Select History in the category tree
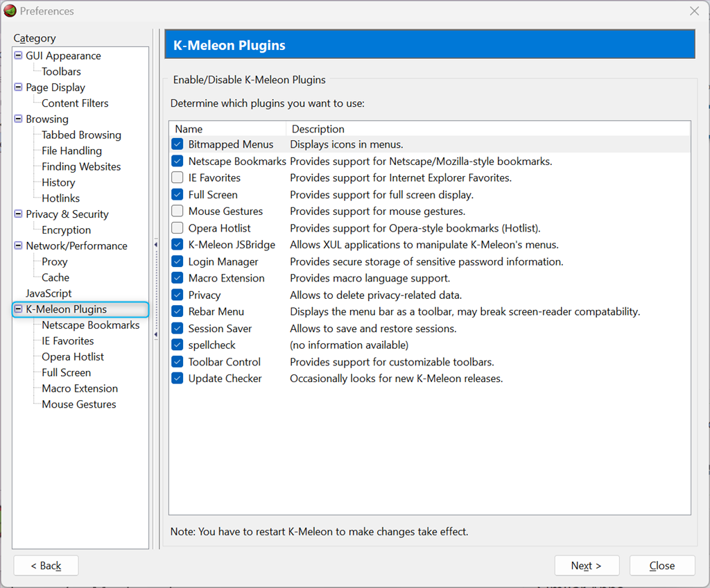The image size is (710, 588). pos(58,182)
